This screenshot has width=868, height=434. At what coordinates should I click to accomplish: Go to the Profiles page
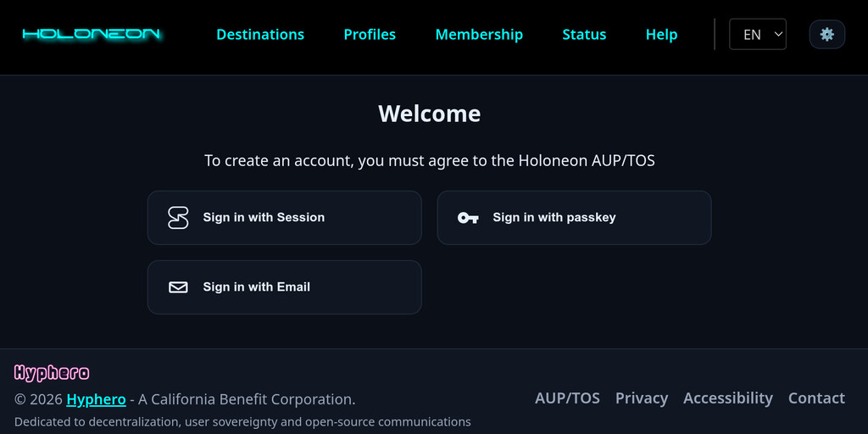pyautogui.click(x=370, y=35)
